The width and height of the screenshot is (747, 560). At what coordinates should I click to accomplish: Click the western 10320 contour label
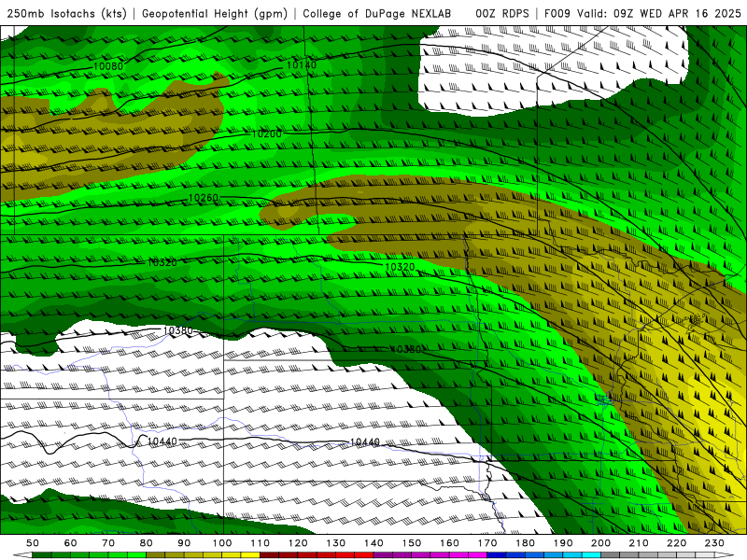tap(162, 262)
